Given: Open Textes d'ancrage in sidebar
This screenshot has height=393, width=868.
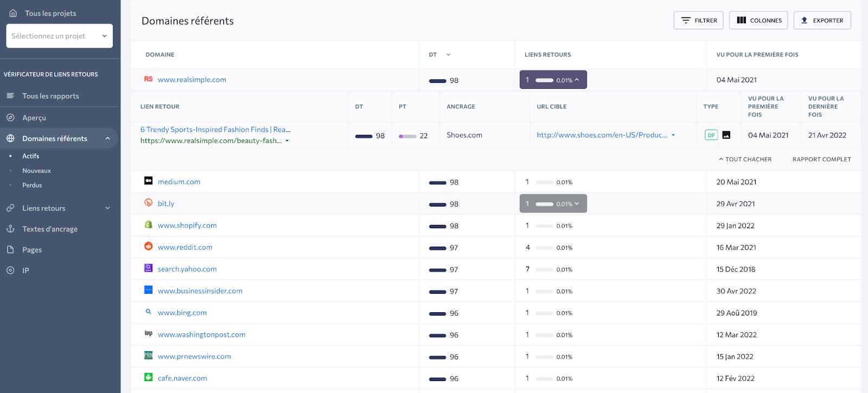Looking at the screenshot, I should (50, 229).
